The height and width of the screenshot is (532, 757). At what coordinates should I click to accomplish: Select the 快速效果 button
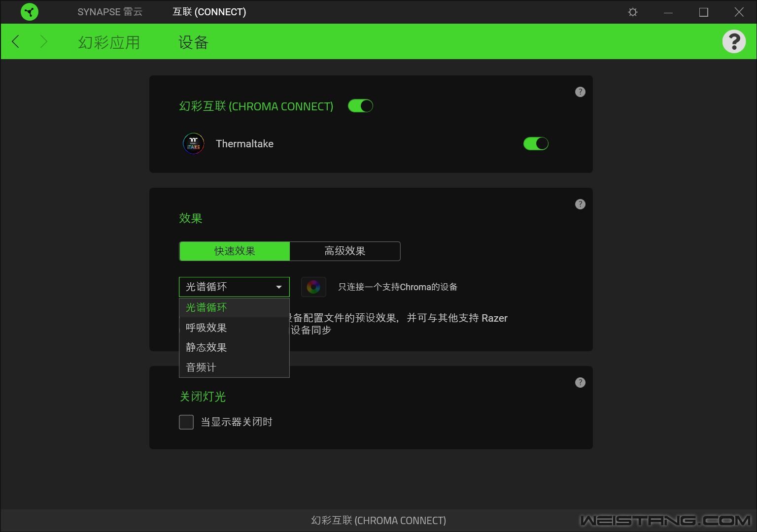pos(235,251)
